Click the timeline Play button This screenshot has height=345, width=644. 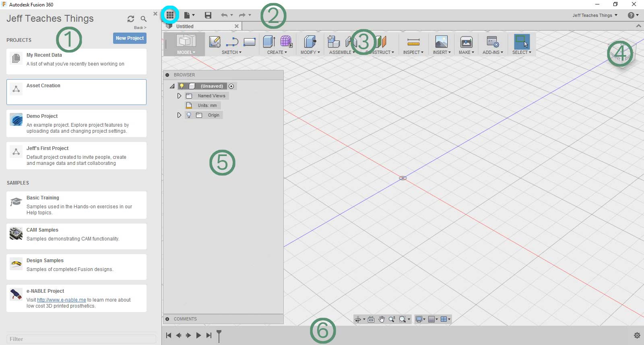point(198,335)
